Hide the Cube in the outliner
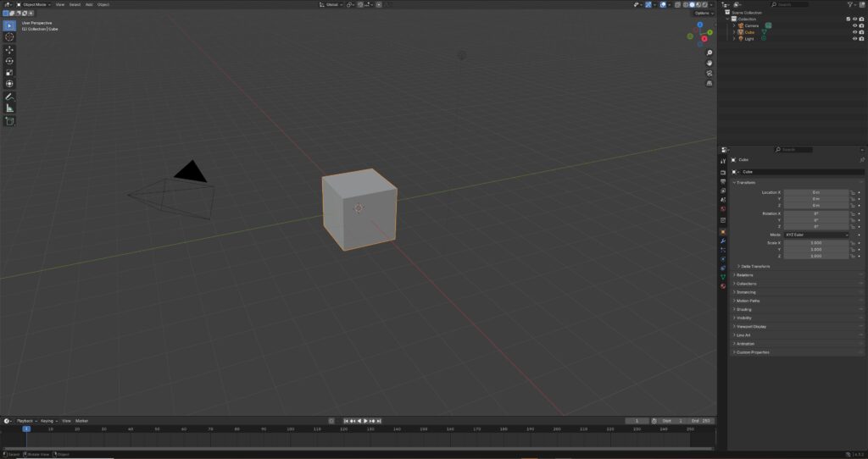 854,32
